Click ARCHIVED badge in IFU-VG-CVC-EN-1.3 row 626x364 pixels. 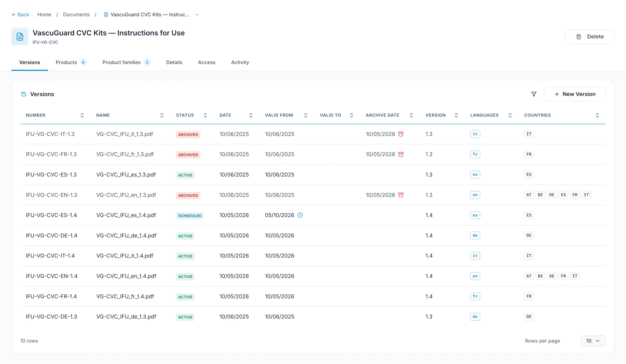pyautogui.click(x=188, y=195)
